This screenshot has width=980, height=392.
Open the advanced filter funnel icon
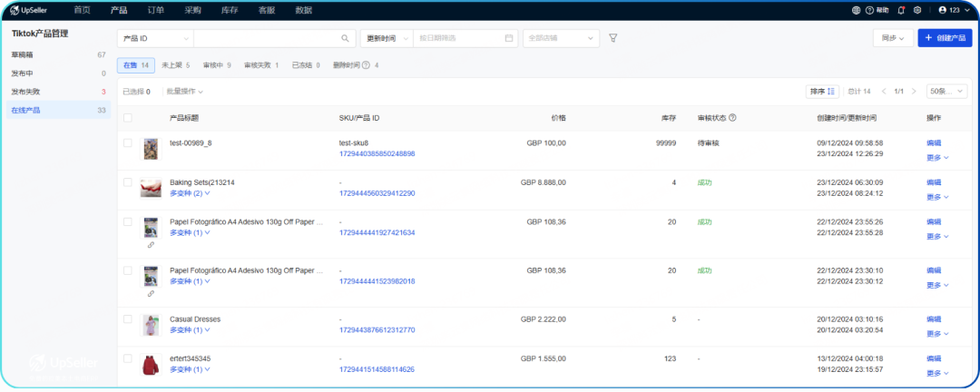pos(612,38)
